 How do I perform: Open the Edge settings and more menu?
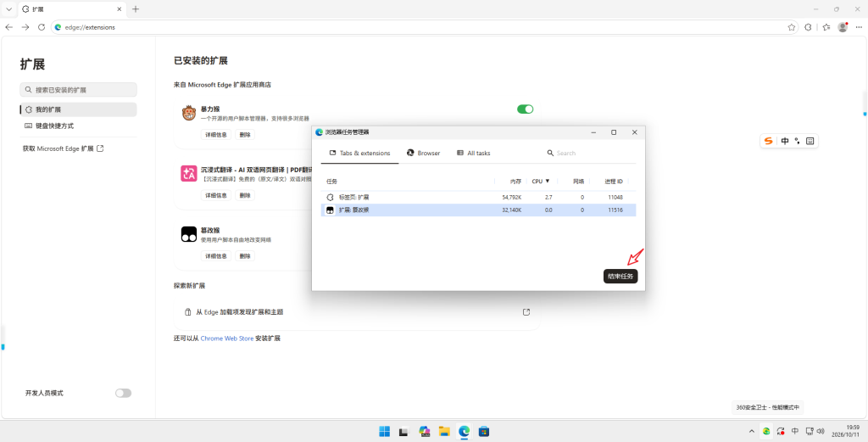859,27
